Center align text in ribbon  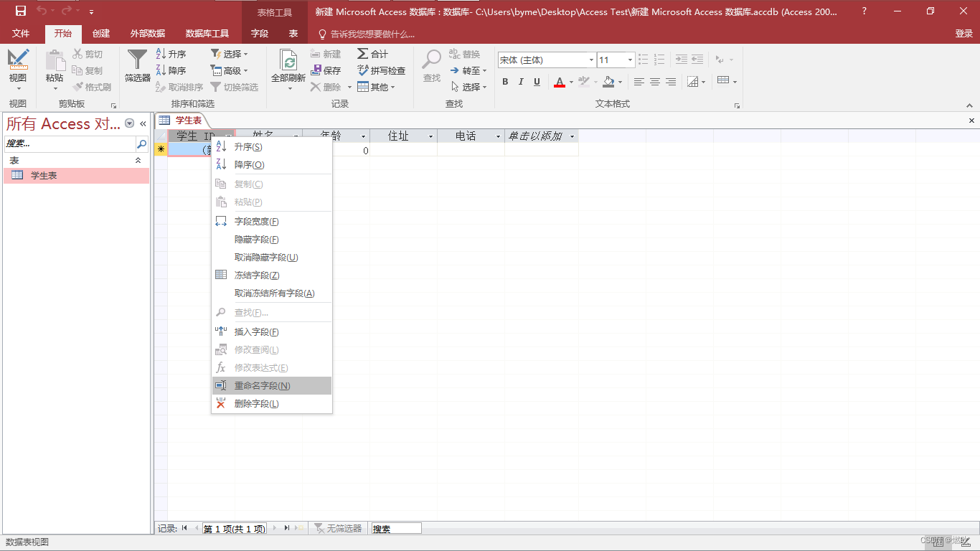(x=655, y=82)
